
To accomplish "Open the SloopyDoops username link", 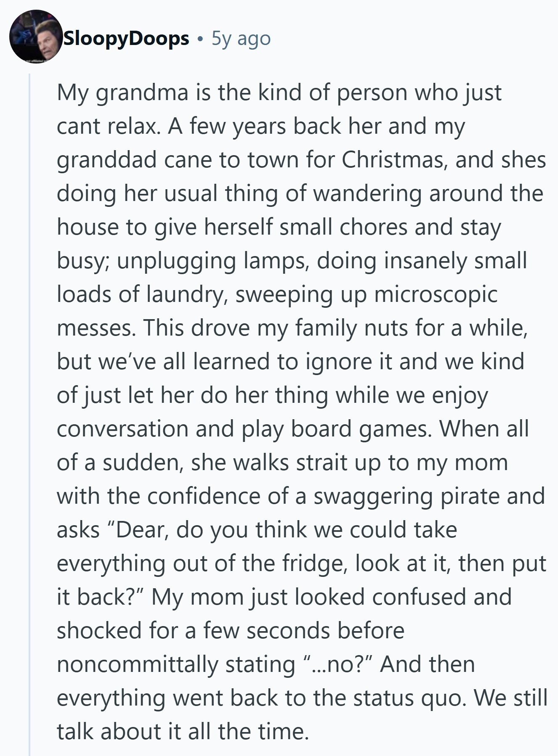I will point(126,39).
